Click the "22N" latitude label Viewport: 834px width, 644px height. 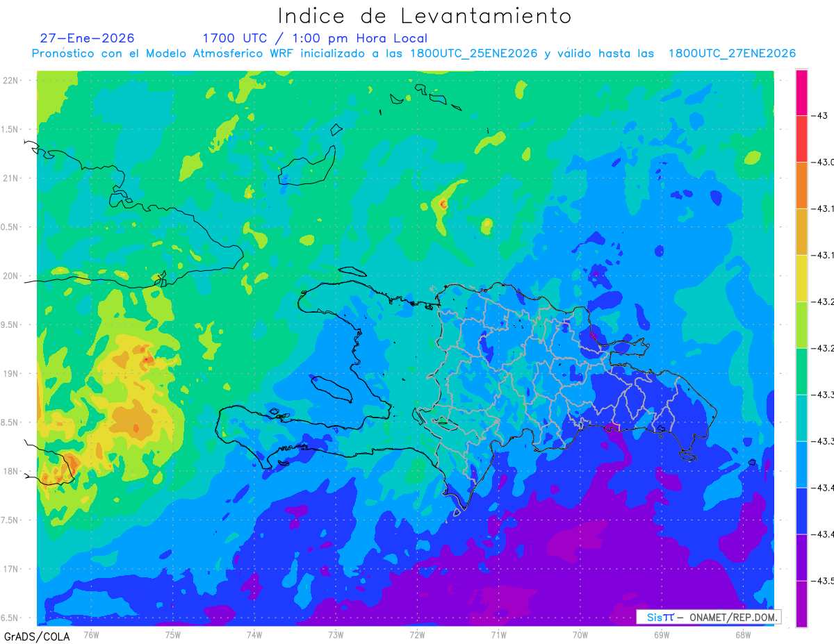tap(10, 80)
